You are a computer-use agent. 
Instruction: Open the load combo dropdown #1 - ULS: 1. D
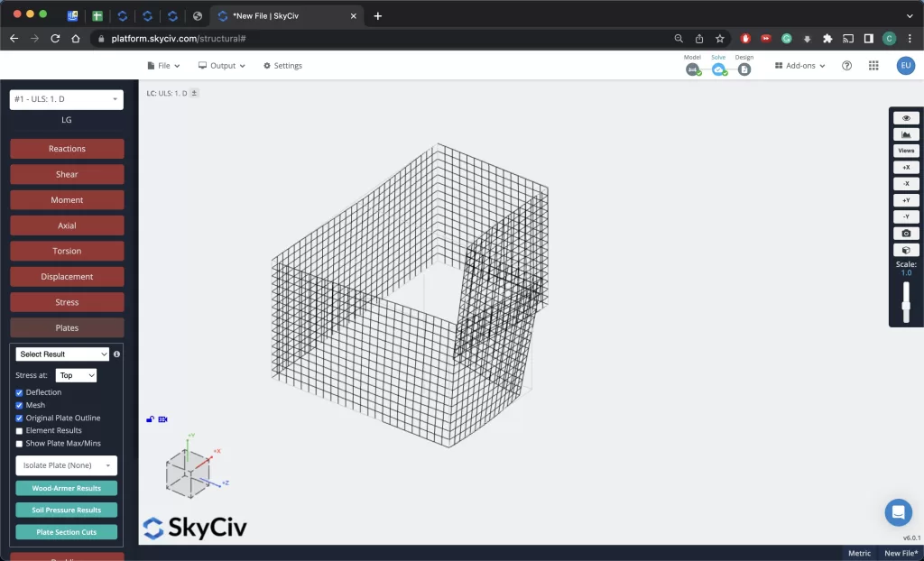pyautogui.click(x=67, y=99)
